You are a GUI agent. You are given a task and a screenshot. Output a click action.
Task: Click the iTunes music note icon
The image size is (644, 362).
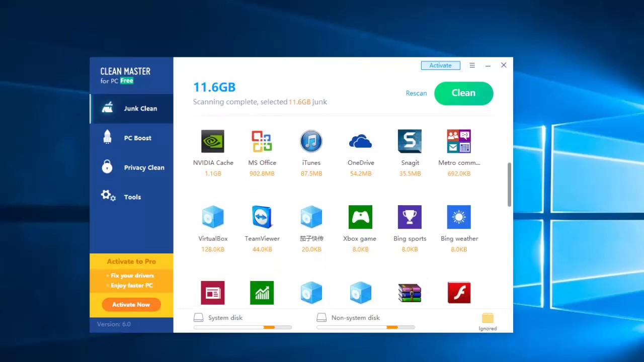pyautogui.click(x=311, y=141)
